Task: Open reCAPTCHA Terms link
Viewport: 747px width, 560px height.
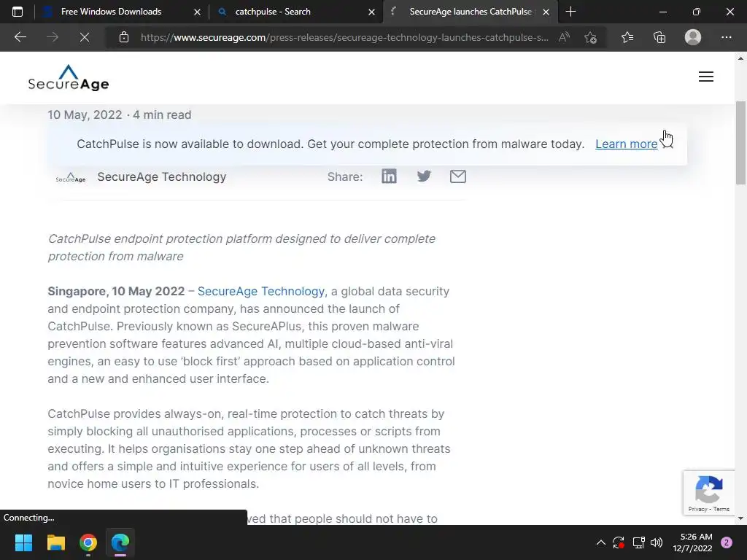Action: tap(721, 509)
